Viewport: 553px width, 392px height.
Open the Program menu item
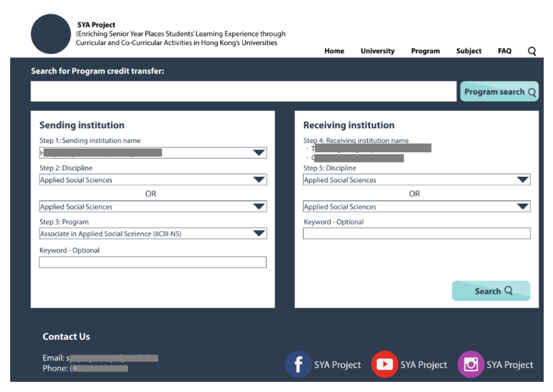425,51
